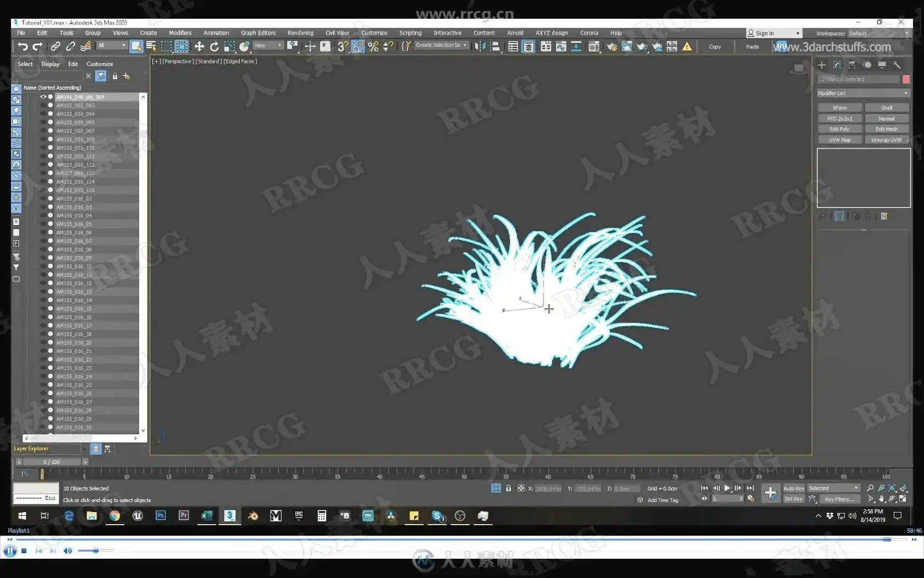The image size is (924, 578).
Task: Open Select by Name dialog
Action: click(x=151, y=47)
